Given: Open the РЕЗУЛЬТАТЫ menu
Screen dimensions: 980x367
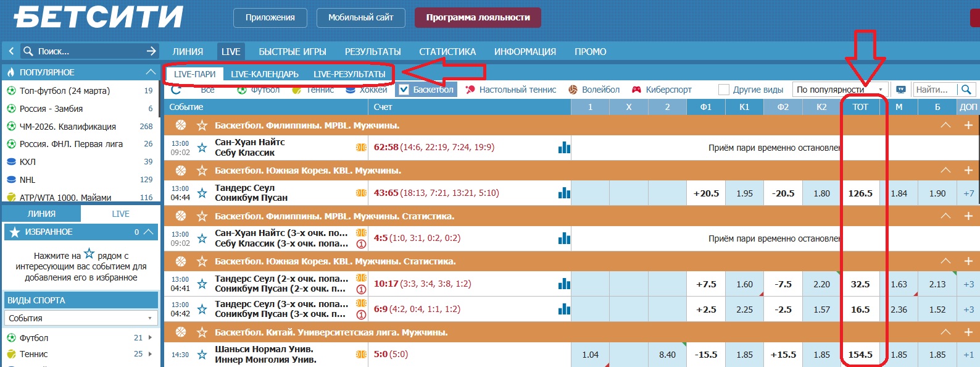Looking at the screenshot, I should tap(373, 52).
